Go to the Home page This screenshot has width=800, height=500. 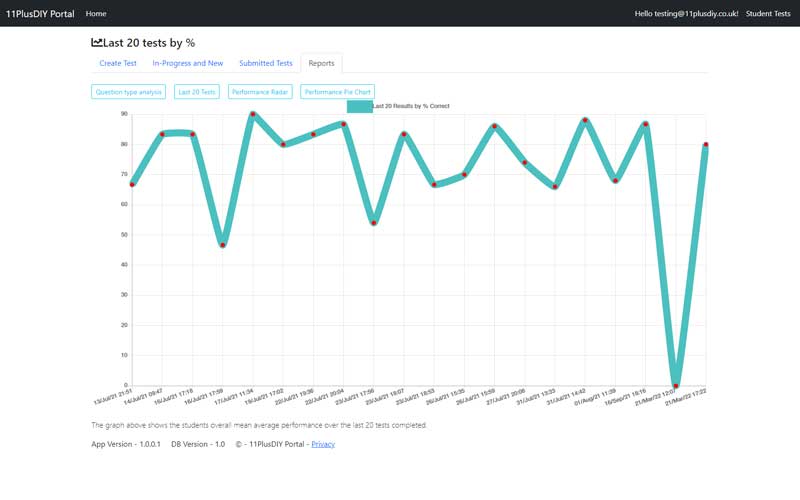tap(96, 14)
